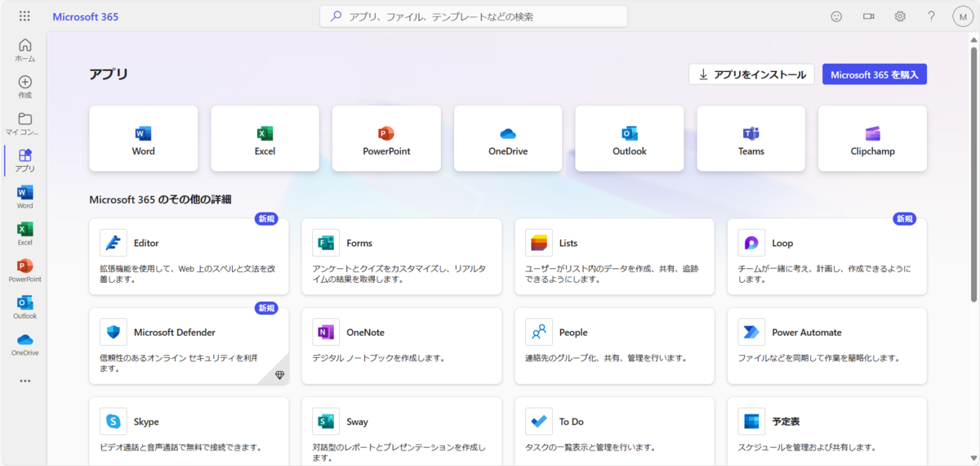980x466 pixels.
Task: Open the settings gear icon
Action: click(x=900, y=16)
